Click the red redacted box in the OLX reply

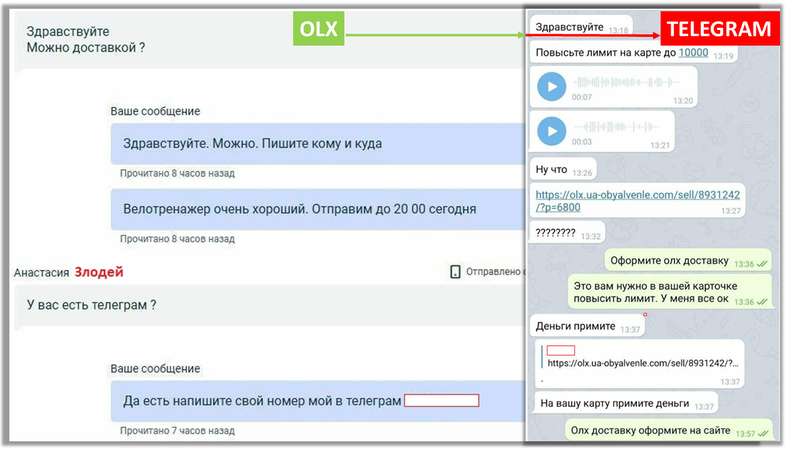[x=441, y=400]
